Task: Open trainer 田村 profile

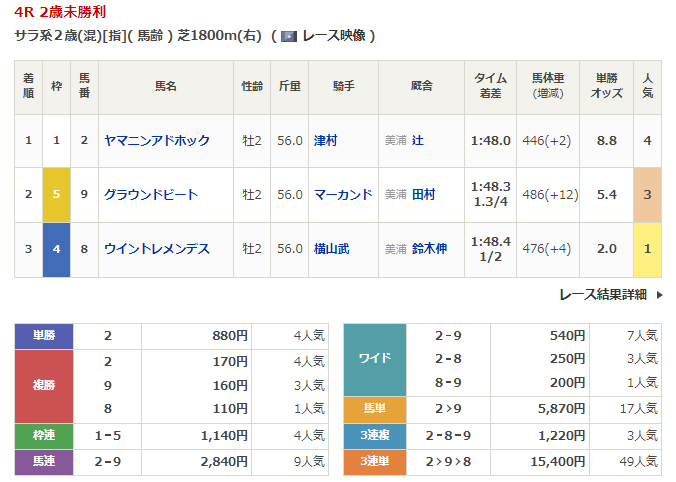Action: click(424, 195)
